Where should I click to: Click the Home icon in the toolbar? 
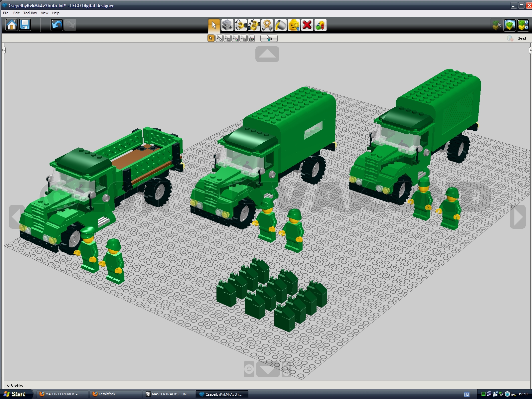coord(12,25)
